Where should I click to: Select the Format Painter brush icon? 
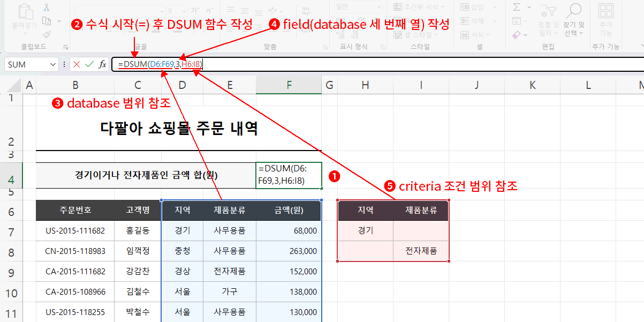[47, 34]
